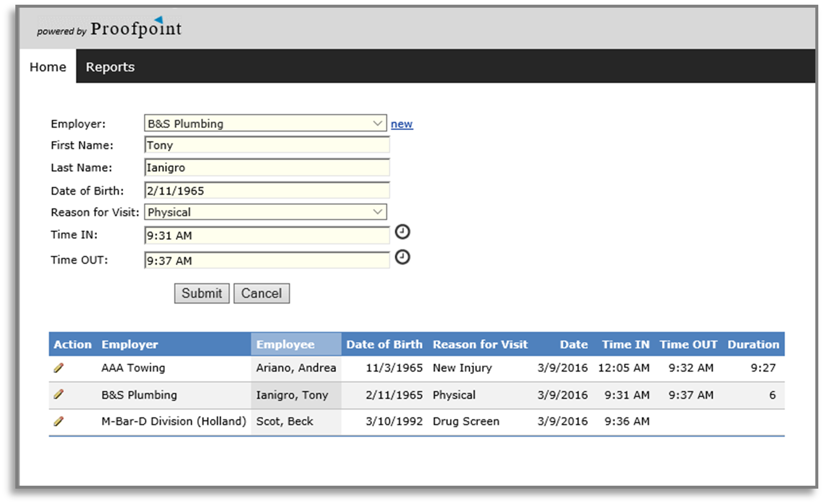
Task: Click into the First Name field
Action: (x=267, y=145)
